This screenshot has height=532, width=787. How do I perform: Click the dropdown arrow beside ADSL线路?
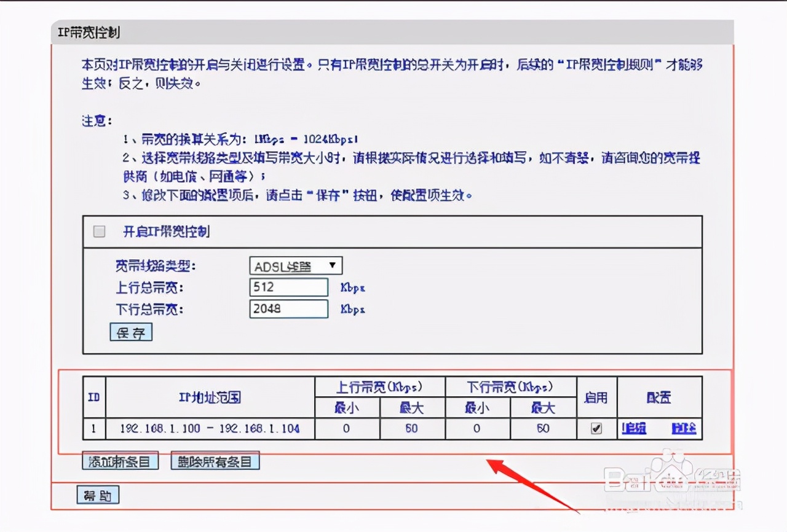point(334,265)
